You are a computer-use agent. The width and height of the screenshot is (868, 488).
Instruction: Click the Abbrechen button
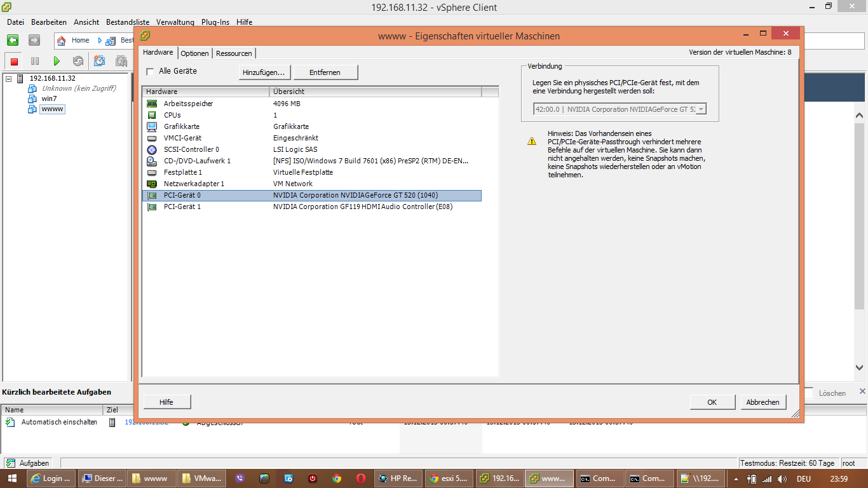(763, 402)
